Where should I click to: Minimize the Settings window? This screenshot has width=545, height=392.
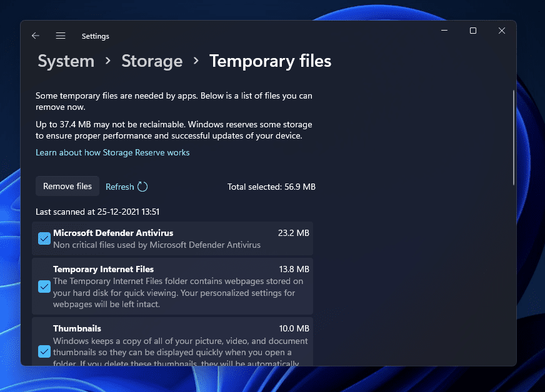point(444,31)
